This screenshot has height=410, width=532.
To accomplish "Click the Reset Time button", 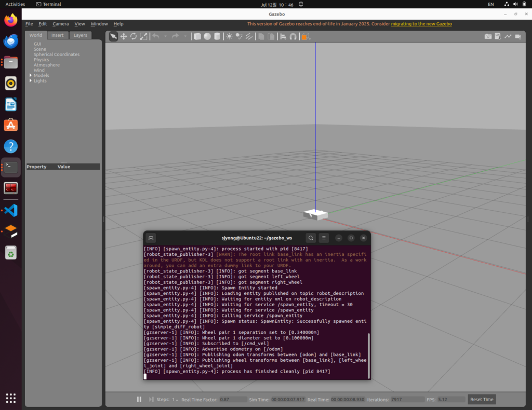I will (482, 399).
